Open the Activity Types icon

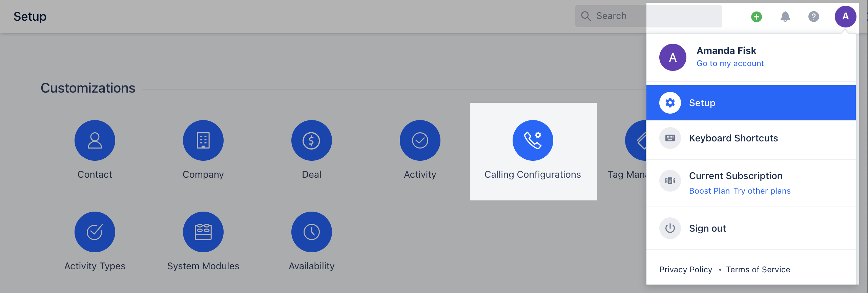pos(95,232)
